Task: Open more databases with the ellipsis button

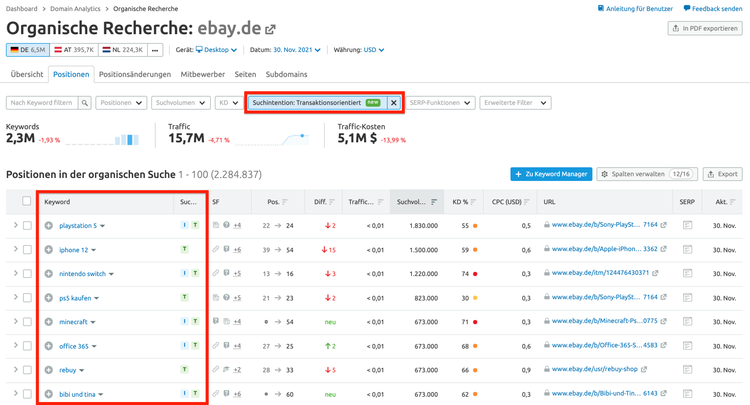Action: point(155,50)
